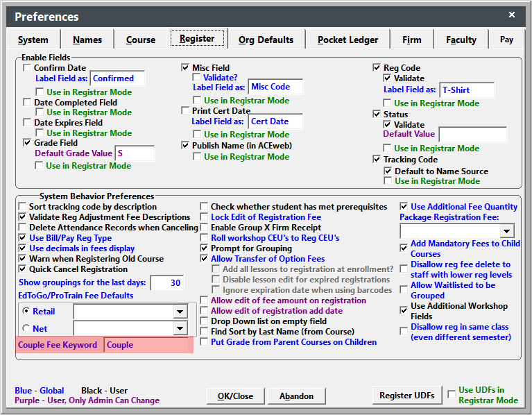
Task: Enable Disallow reg in same class
Action: pyautogui.click(x=404, y=331)
